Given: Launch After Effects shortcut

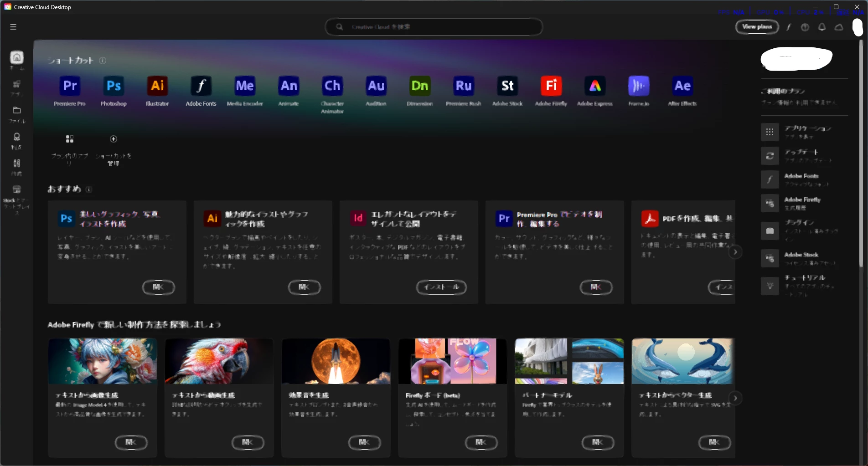Looking at the screenshot, I should pos(682,86).
